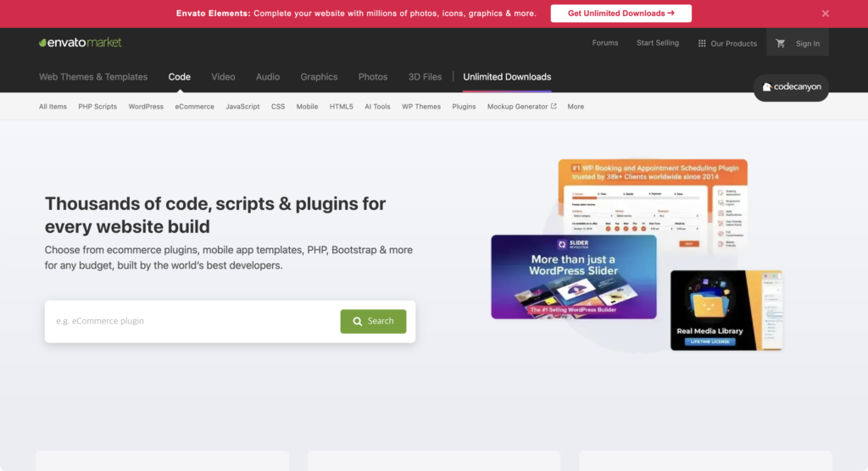Open Web Themes & Templates tab
This screenshot has height=471, width=868.
[93, 77]
